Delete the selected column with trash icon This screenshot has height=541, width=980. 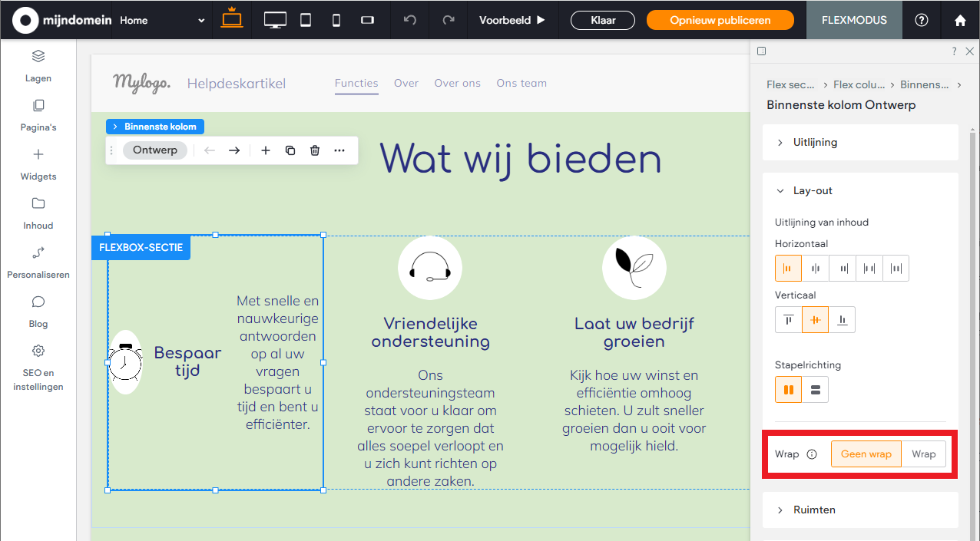pos(315,150)
